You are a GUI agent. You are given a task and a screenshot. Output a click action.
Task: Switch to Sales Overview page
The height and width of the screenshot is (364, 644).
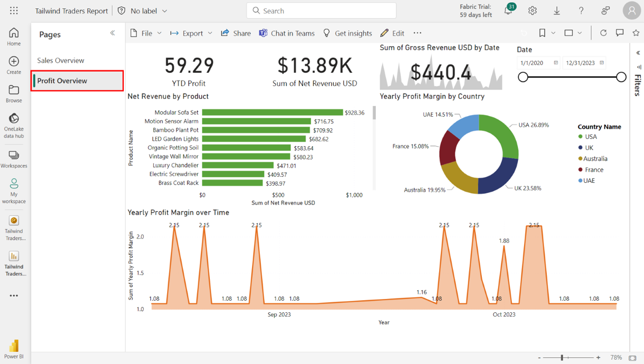[x=61, y=60]
